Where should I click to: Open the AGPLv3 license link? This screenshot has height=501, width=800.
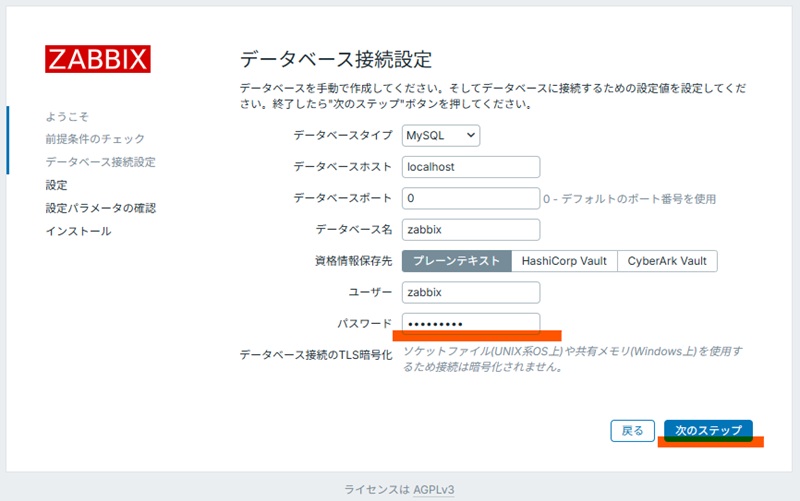point(434,490)
